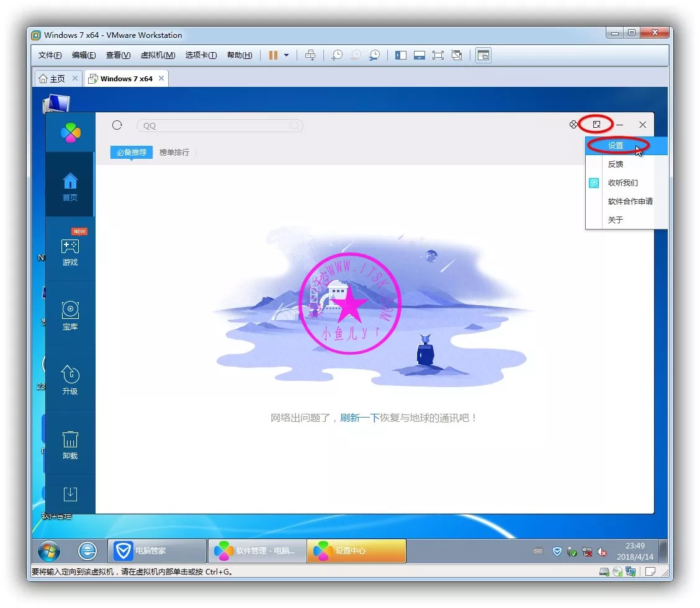This screenshot has width=700, height=608.
Task: Go to the 升级 (Upgrade) section
Action: point(70,380)
